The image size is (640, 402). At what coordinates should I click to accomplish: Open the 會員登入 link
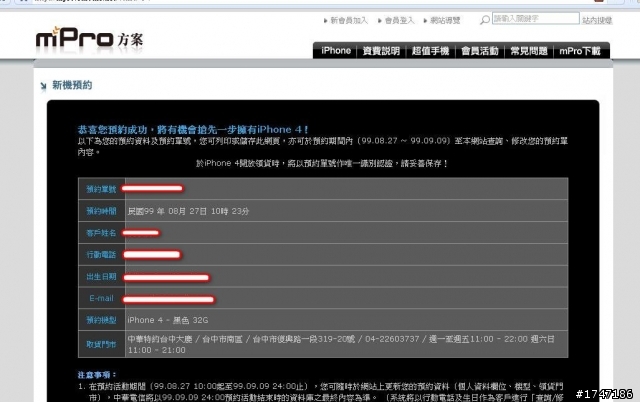click(399, 20)
